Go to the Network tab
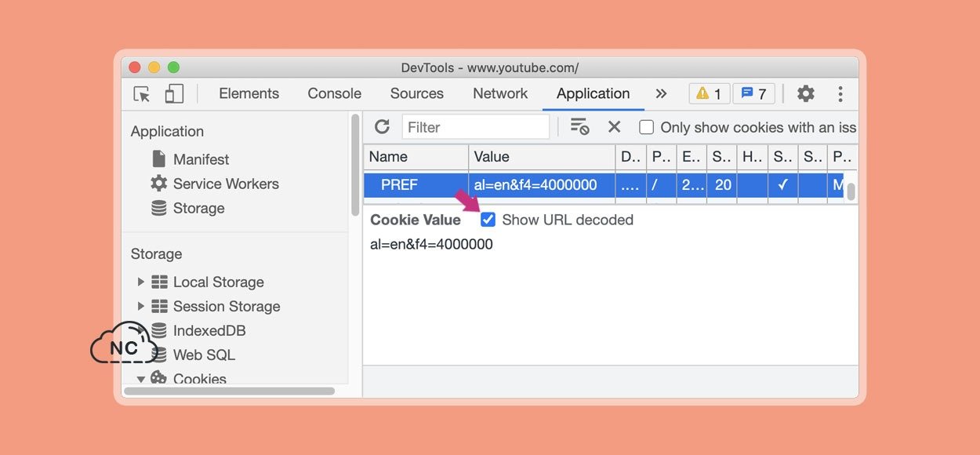 point(500,93)
